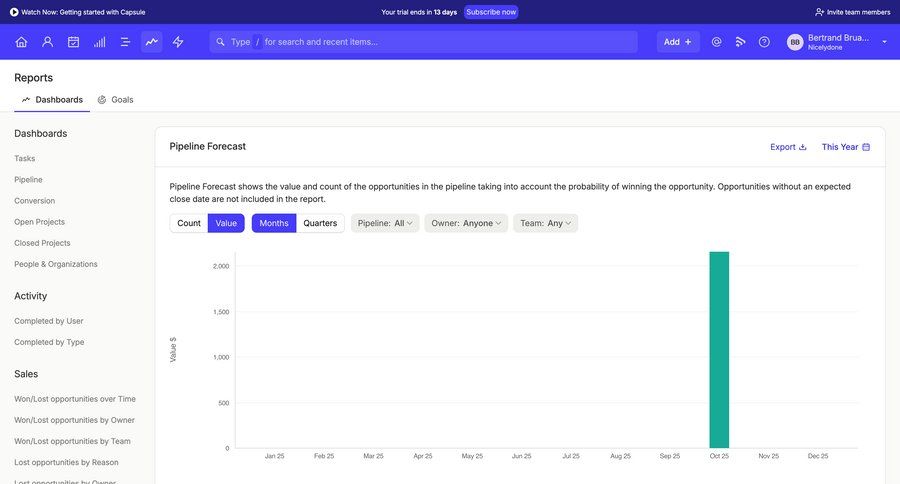900x484 pixels.
Task: Open the Workflow automation lightning icon
Action: tap(178, 42)
